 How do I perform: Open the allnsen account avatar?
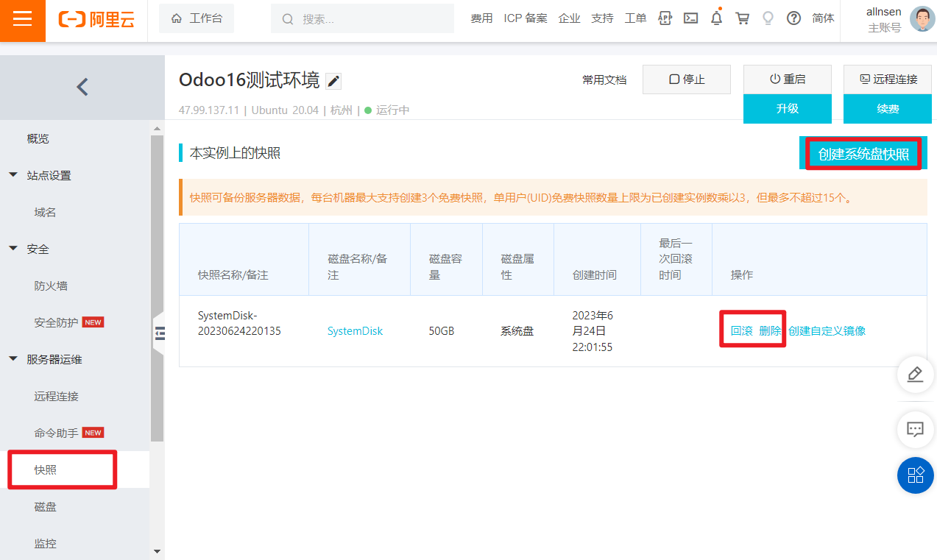pyautogui.click(x=922, y=19)
